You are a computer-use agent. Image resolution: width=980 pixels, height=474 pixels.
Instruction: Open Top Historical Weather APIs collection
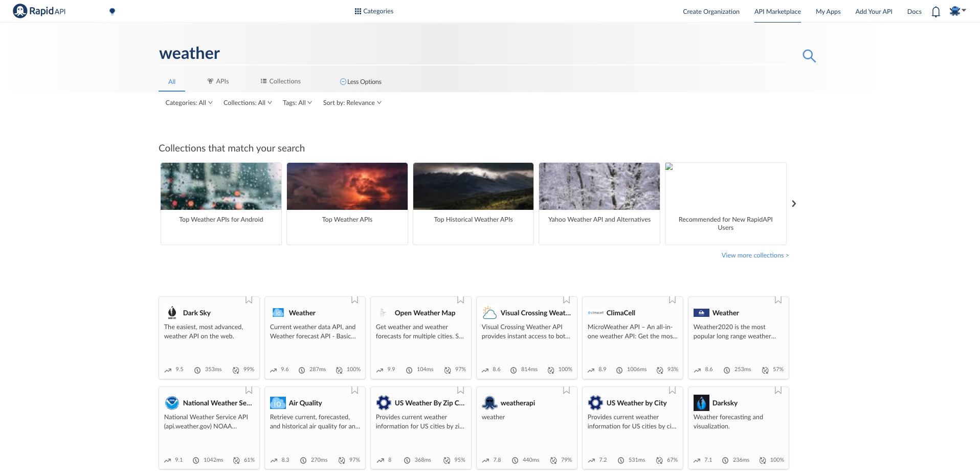(x=473, y=204)
